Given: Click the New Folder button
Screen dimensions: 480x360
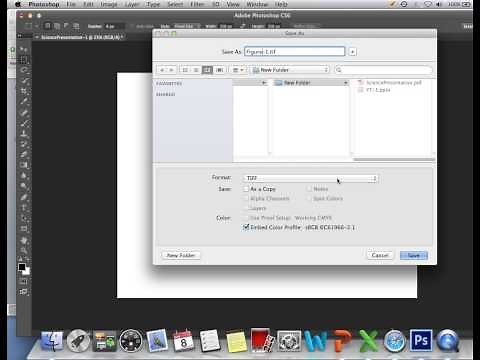Looking at the screenshot, I should tap(181, 255).
